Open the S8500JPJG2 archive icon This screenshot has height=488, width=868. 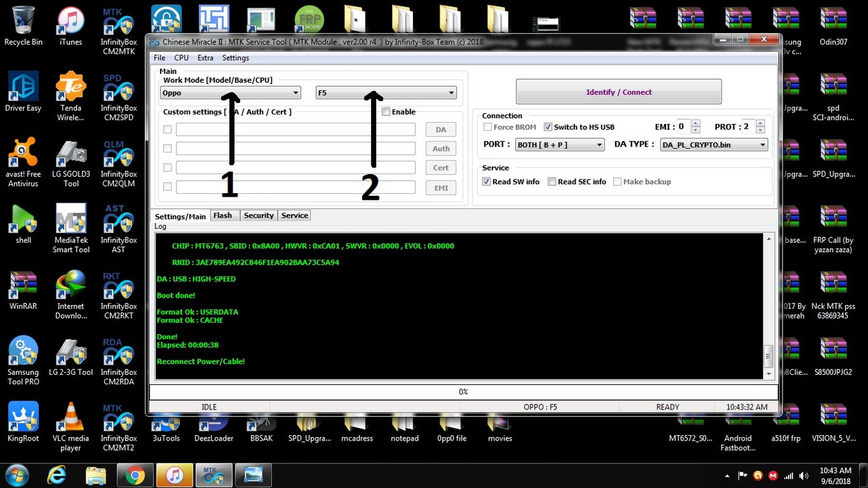pyautogui.click(x=833, y=356)
